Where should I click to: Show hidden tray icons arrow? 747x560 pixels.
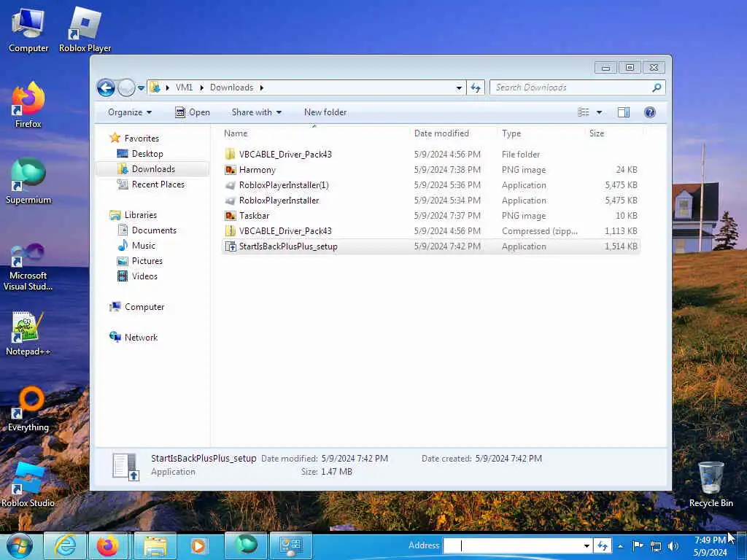620,546
